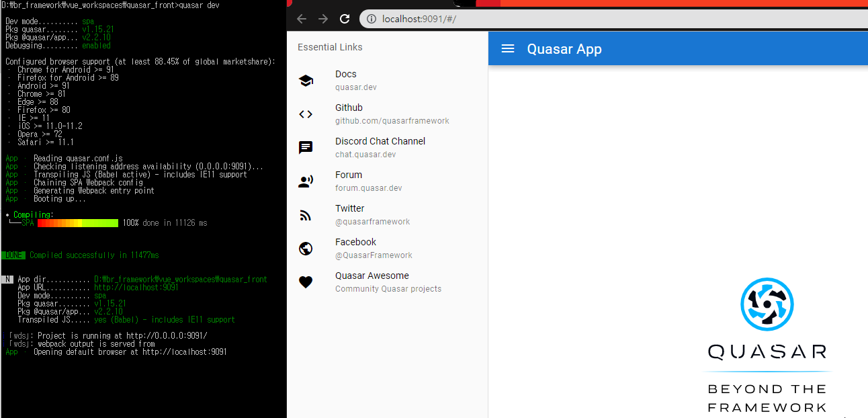Click the browser forward arrow

(323, 19)
